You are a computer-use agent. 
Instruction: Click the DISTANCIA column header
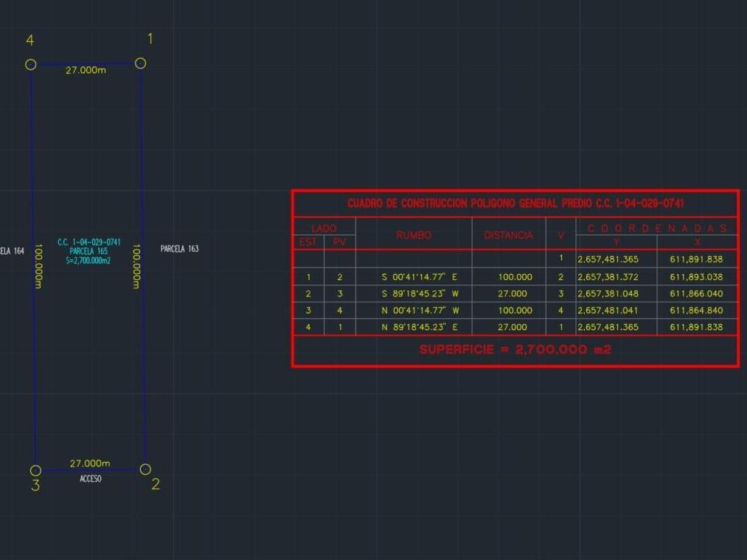click(508, 235)
